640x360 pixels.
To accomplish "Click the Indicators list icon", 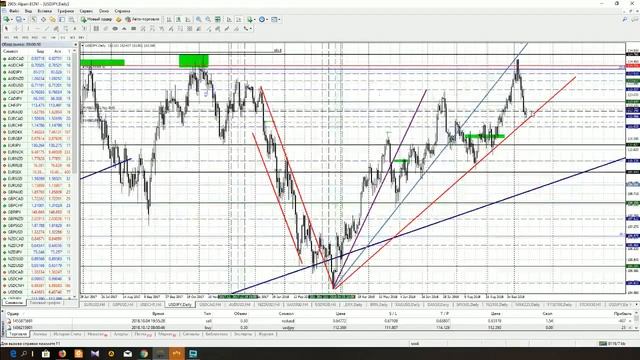I will coord(250,19).
